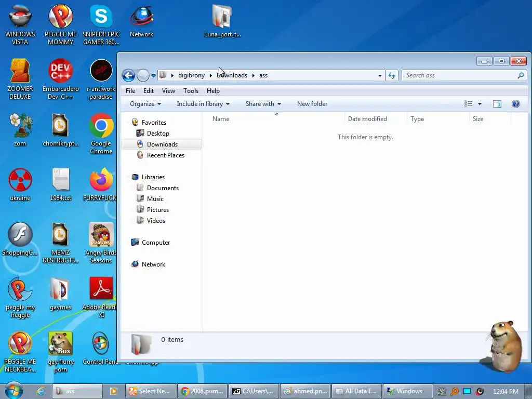Image resolution: width=532 pixels, height=399 pixels.
Task: Select Desktop under Favorites
Action: pyautogui.click(x=158, y=134)
